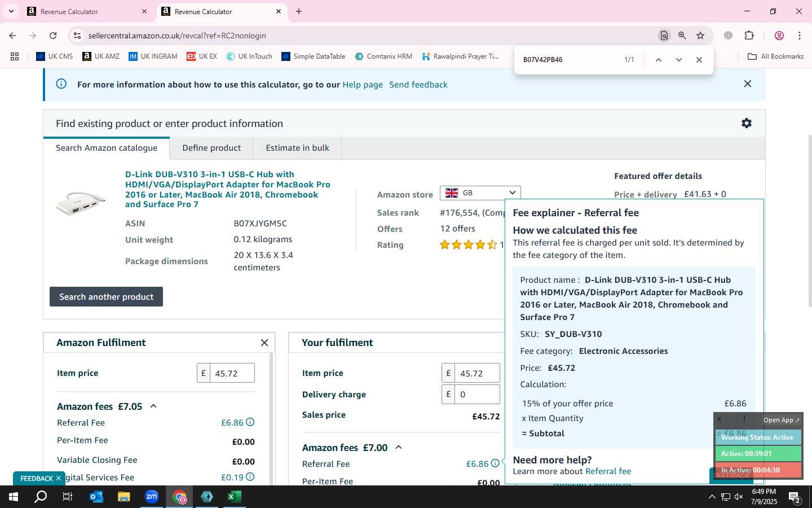Open the Estimate in bulk tab
Image resolution: width=812 pixels, height=508 pixels.
297,148
